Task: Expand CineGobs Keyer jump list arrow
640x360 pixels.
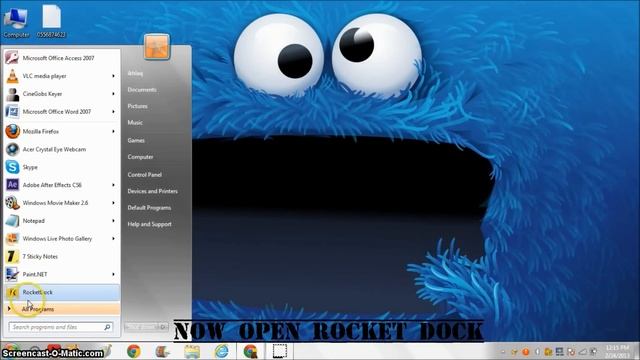Action: pos(113,94)
